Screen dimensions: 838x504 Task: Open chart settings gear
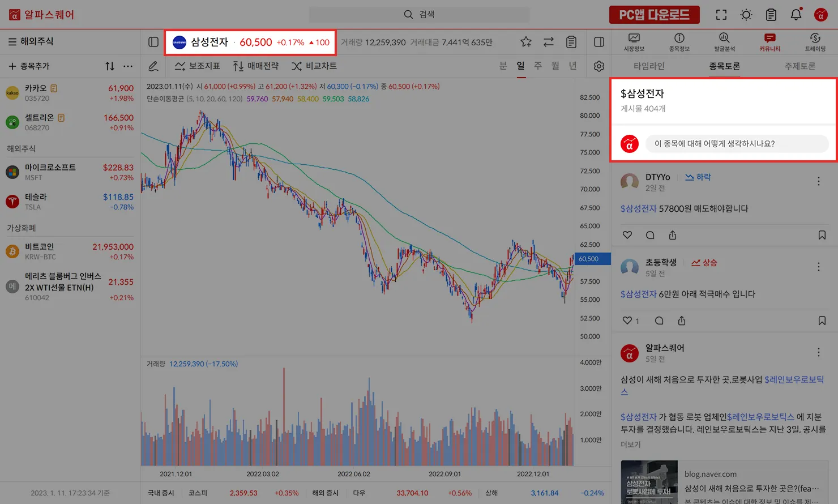[599, 66]
